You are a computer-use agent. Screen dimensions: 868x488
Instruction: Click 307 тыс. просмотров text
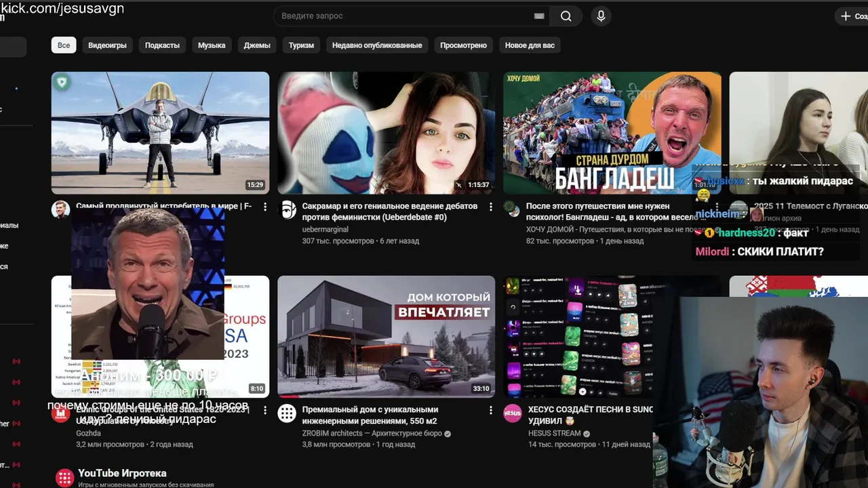pos(338,241)
